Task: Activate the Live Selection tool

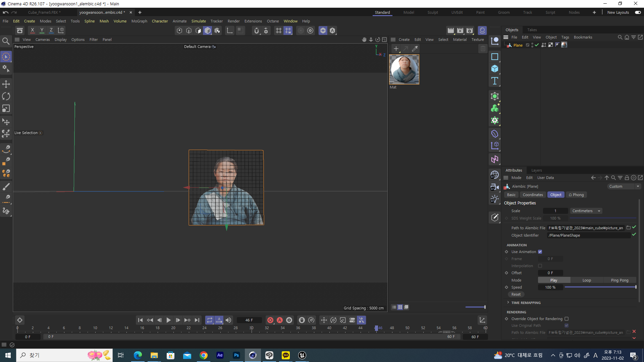Action: pos(6,57)
